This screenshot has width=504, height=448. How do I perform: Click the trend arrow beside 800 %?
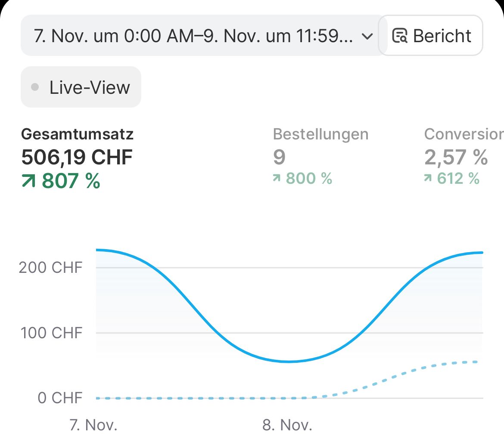tap(277, 179)
